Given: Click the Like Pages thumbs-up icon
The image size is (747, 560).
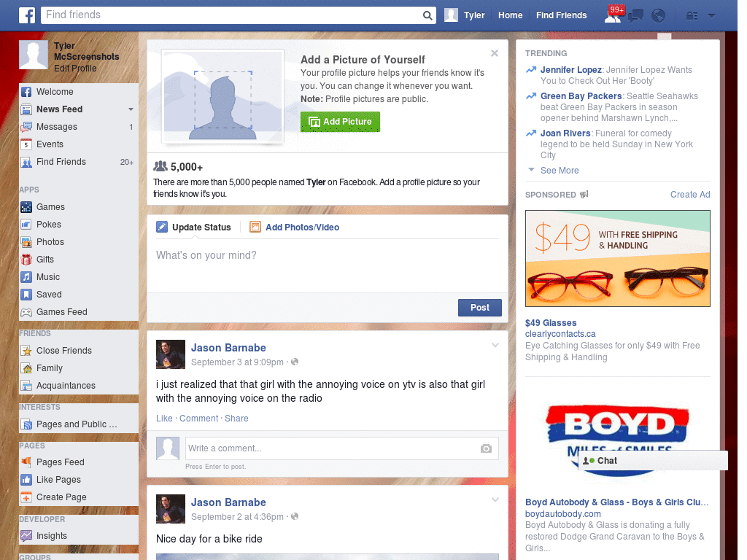Looking at the screenshot, I should click(26, 480).
